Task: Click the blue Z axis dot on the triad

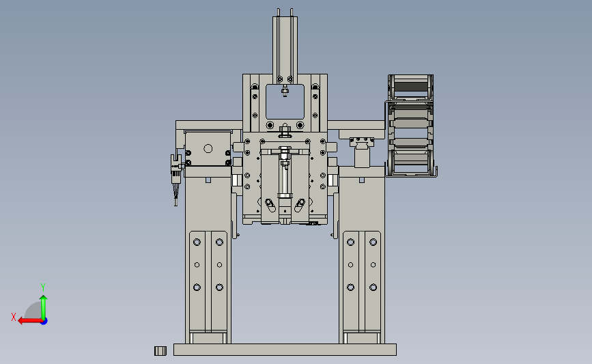Action: point(44,322)
